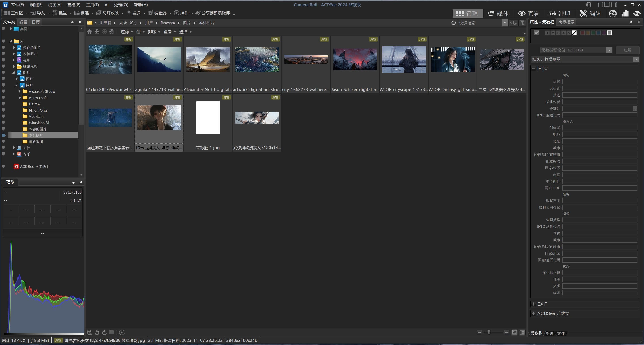Open the AI menu
644x345 pixels.
tap(106, 5)
